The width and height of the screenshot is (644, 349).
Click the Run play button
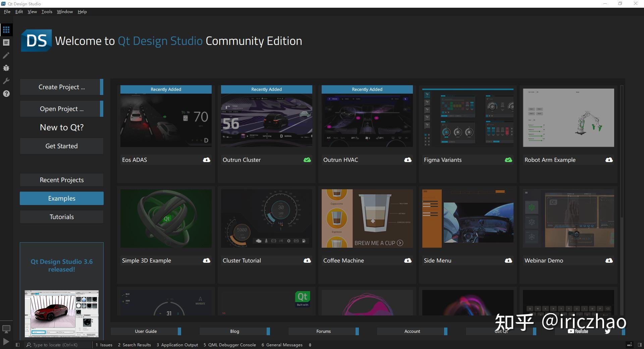point(6,342)
